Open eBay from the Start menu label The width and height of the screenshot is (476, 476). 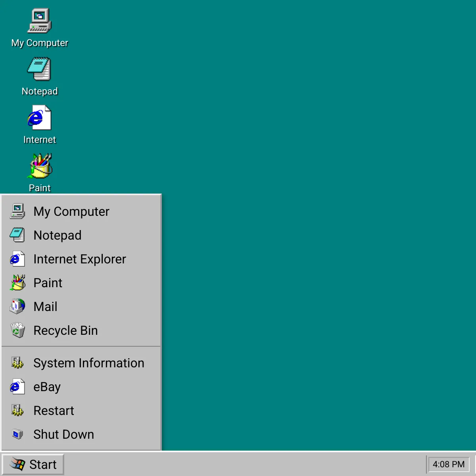(47, 387)
